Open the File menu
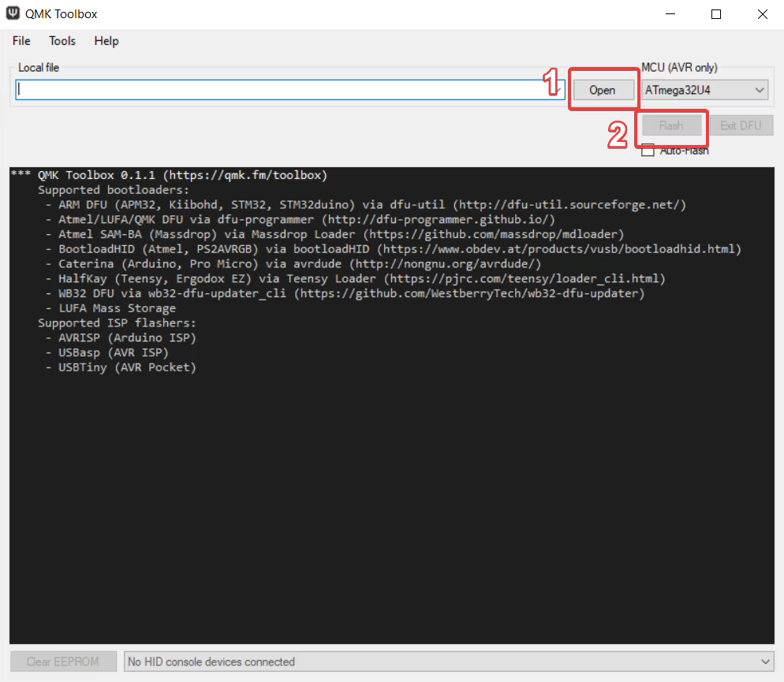784x682 pixels. [x=21, y=41]
